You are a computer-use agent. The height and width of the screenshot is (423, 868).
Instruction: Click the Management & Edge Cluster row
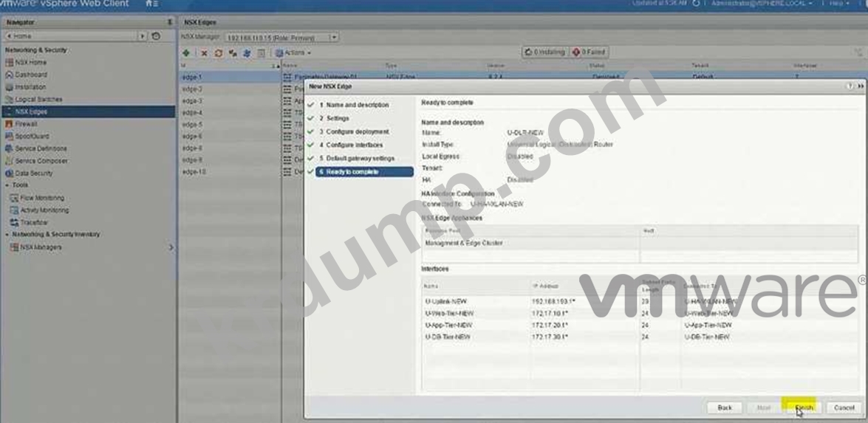coord(639,244)
